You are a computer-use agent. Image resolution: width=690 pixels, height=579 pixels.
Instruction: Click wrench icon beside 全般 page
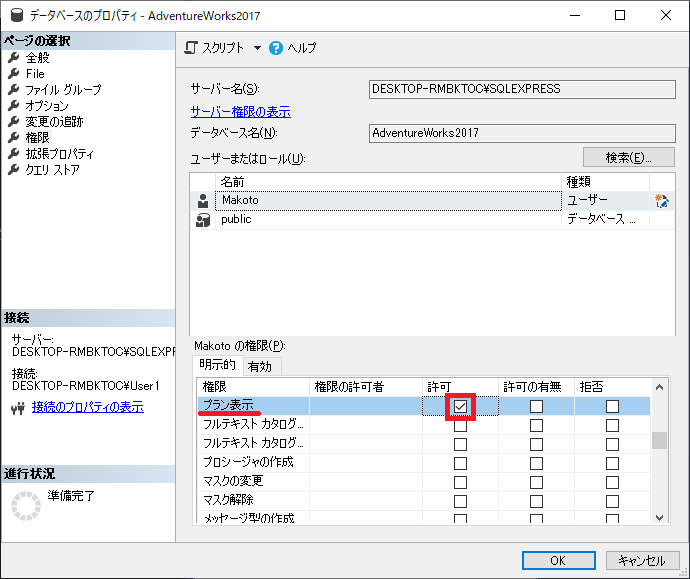click(x=14, y=57)
